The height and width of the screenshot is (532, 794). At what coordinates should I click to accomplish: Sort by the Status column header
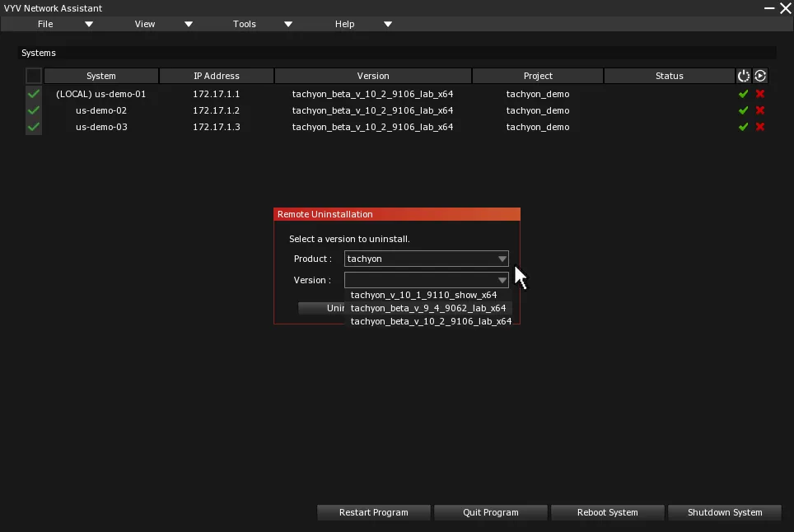(x=670, y=76)
